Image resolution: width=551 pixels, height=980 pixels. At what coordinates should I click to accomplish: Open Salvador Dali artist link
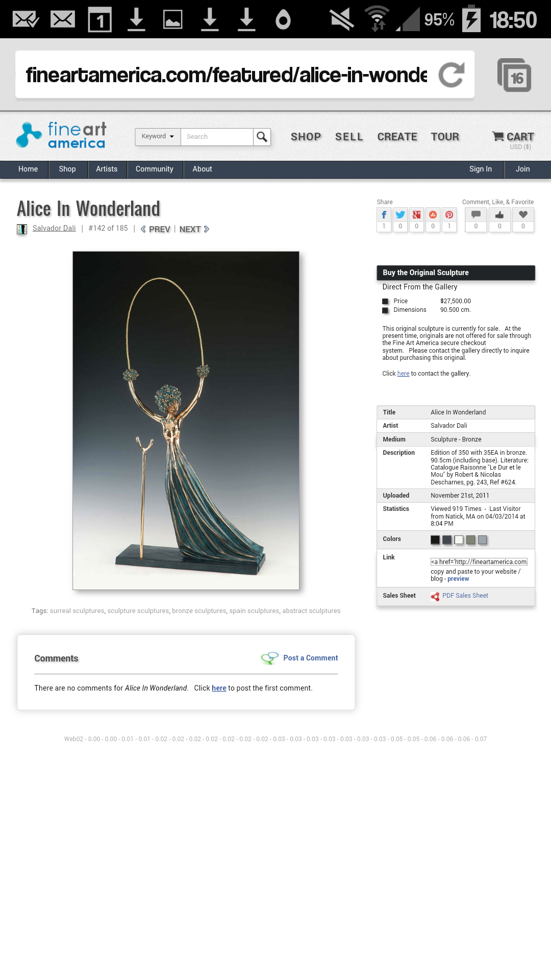pyautogui.click(x=54, y=228)
